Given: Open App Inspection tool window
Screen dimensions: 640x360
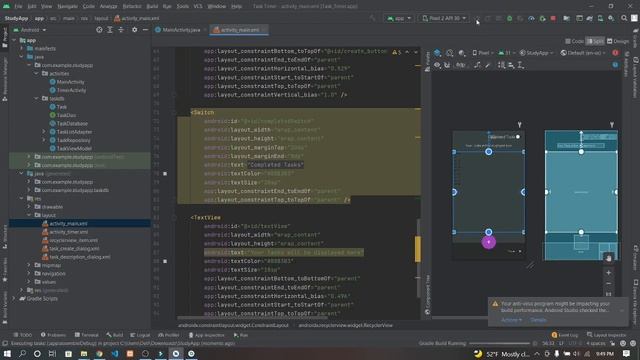Looking at the screenshot, I should tap(206, 335).
